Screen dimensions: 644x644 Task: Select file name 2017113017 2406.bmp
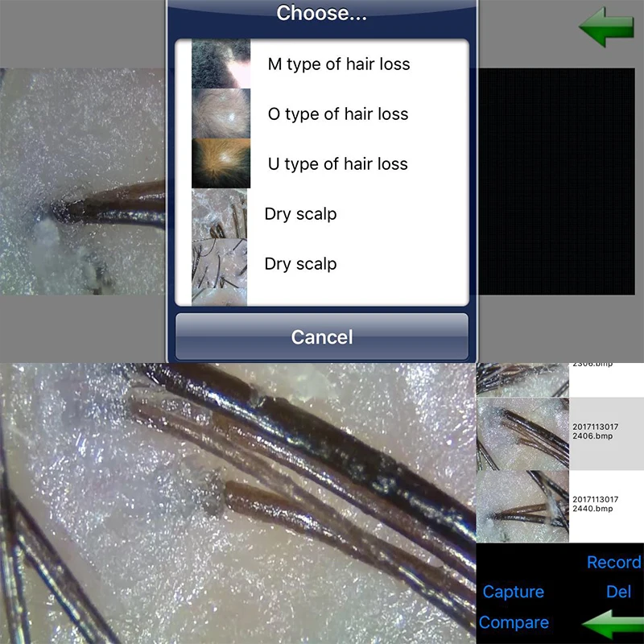coord(595,431)
